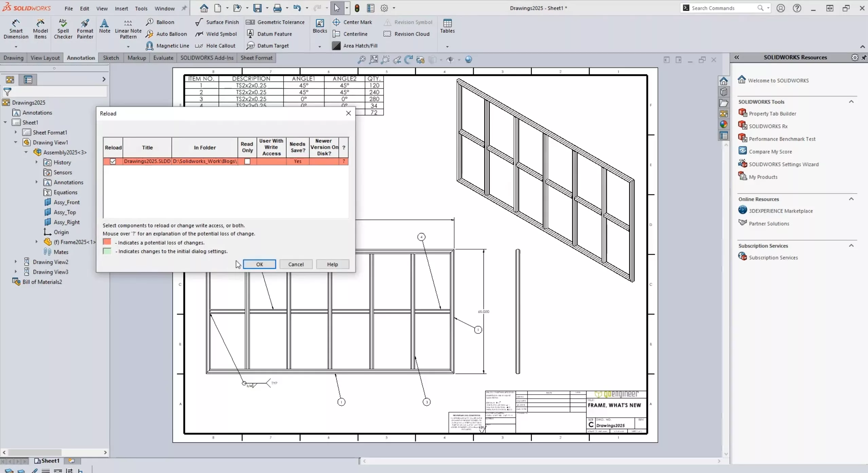Collapse the Assembly2025<3> tree node
This screenshot has width=868, height=473.
26,152
